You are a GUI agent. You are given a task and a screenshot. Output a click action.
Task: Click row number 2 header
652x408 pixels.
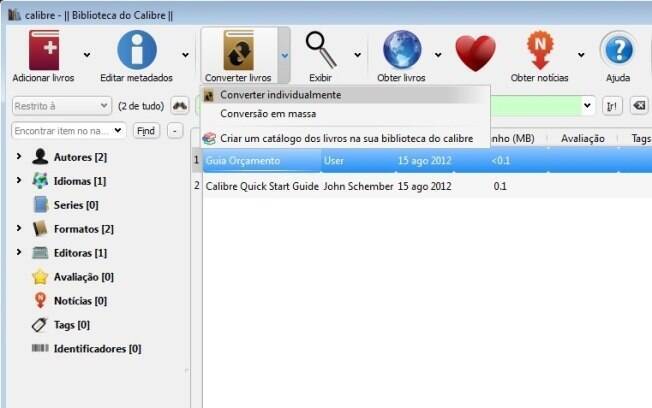pos(197,185)
